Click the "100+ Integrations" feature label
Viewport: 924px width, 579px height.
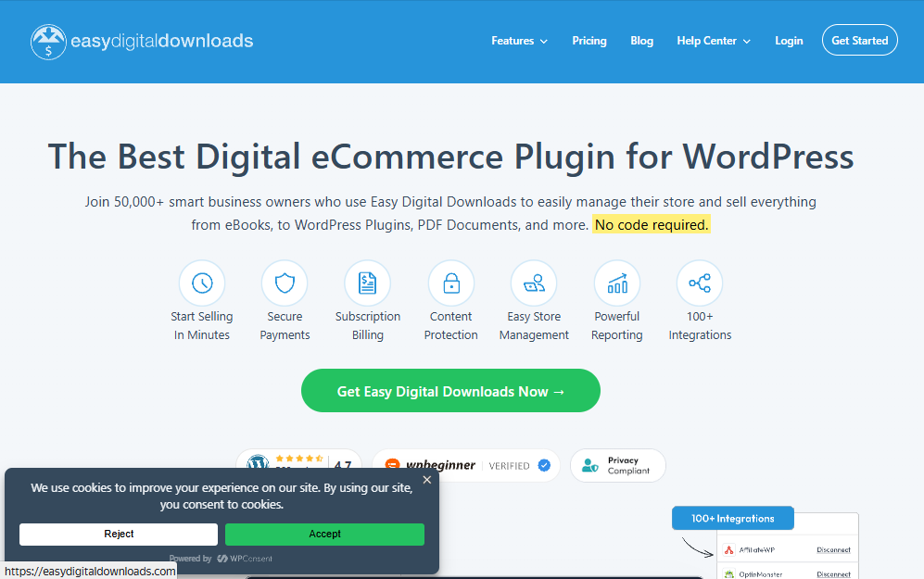pyautogui.click(x=700, y=326)
